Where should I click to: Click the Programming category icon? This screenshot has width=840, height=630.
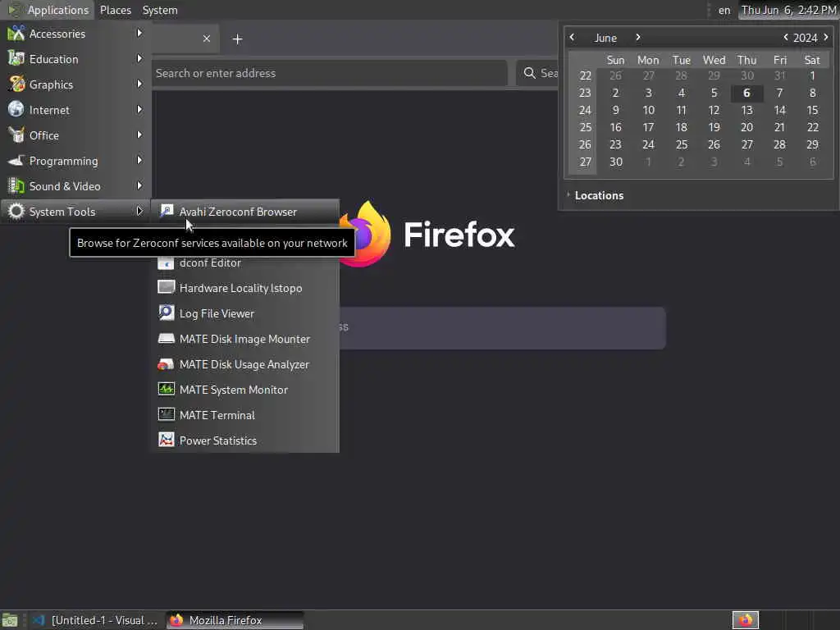click(16, 160)
